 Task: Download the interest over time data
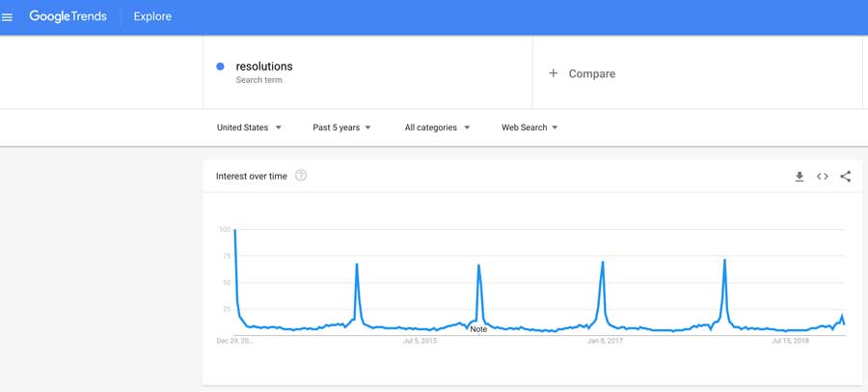click(799, 177)
